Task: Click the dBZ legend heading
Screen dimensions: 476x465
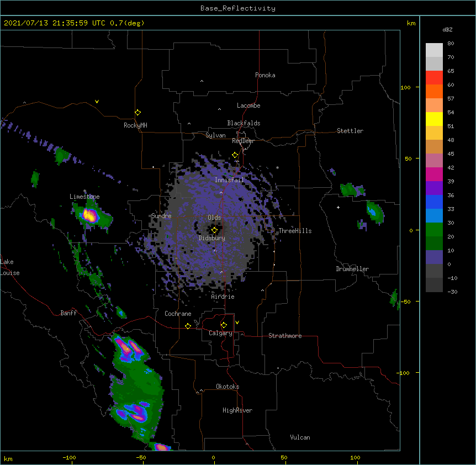Action: coord(447,29)
